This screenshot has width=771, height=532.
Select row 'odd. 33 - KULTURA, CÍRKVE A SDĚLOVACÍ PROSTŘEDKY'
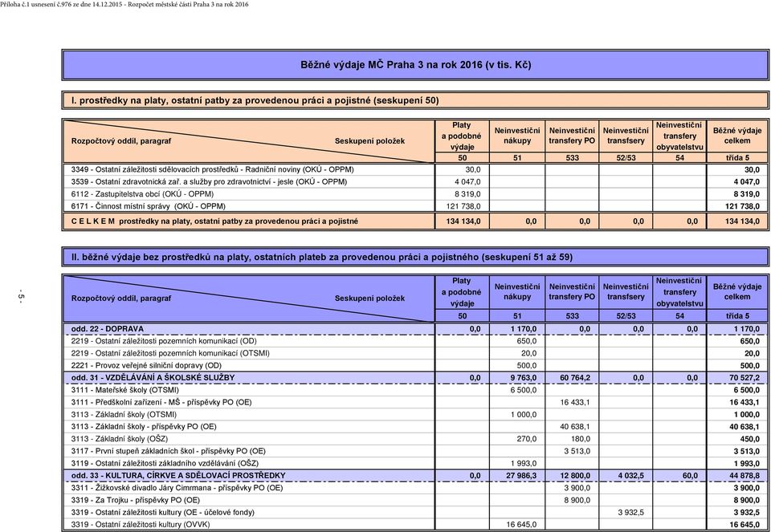click(415, 476)
